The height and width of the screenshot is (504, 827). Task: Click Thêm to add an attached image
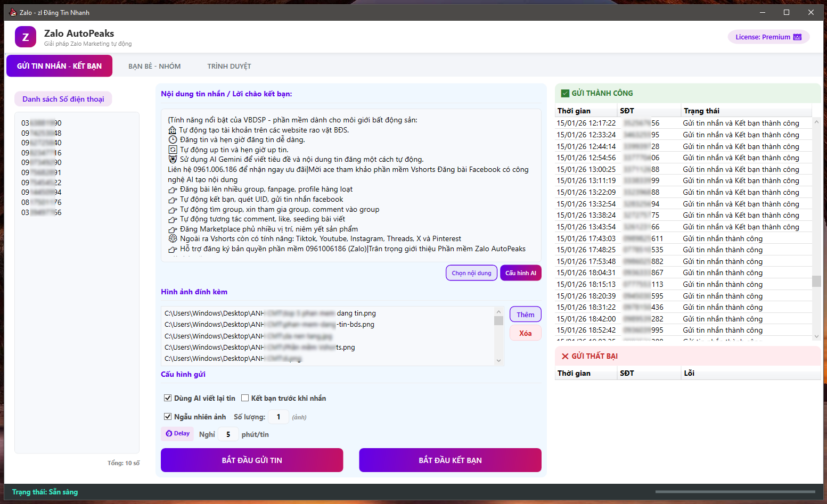click(525, 315)
